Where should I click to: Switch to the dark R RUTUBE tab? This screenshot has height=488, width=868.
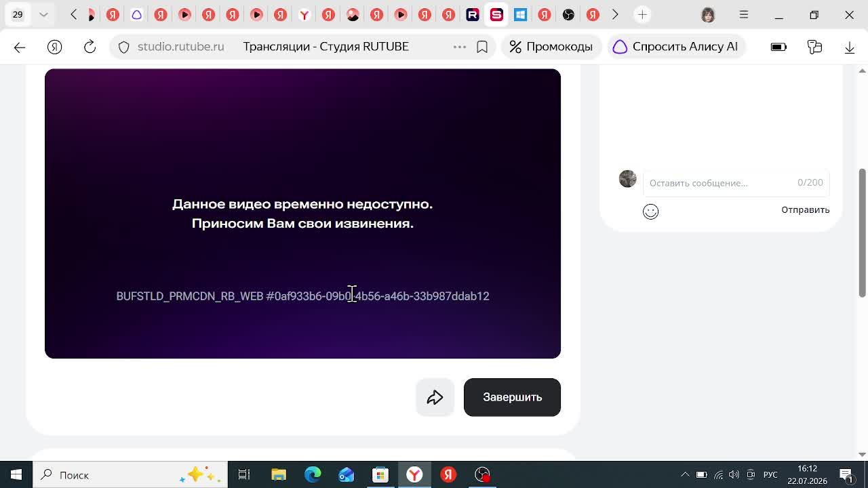(x=473, y=14)
